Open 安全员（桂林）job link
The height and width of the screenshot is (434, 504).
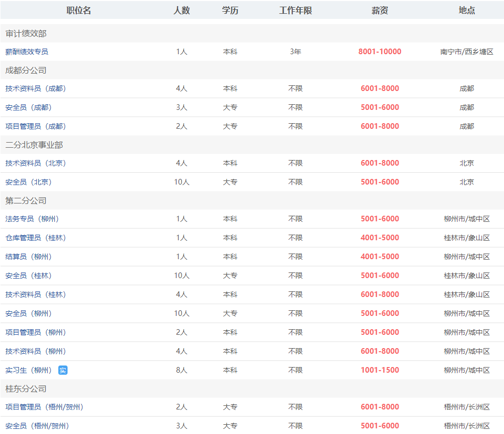click(29, 276)
